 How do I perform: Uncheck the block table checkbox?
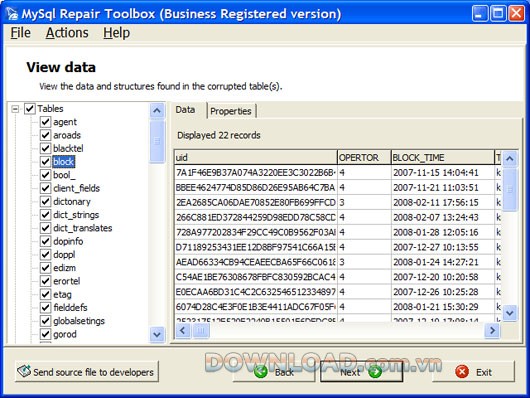click(x=45, y=162)
